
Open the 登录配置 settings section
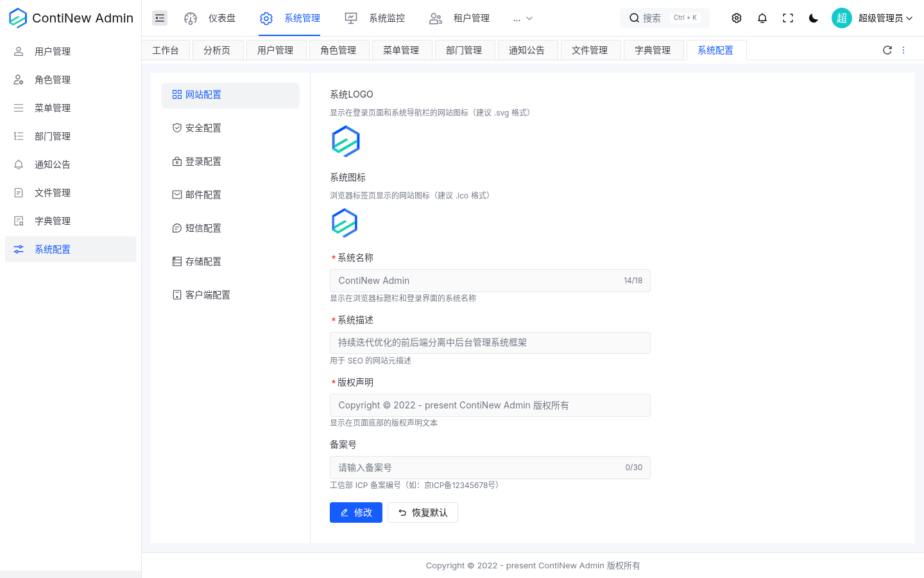pyautogui.click(x=230, y=162)
